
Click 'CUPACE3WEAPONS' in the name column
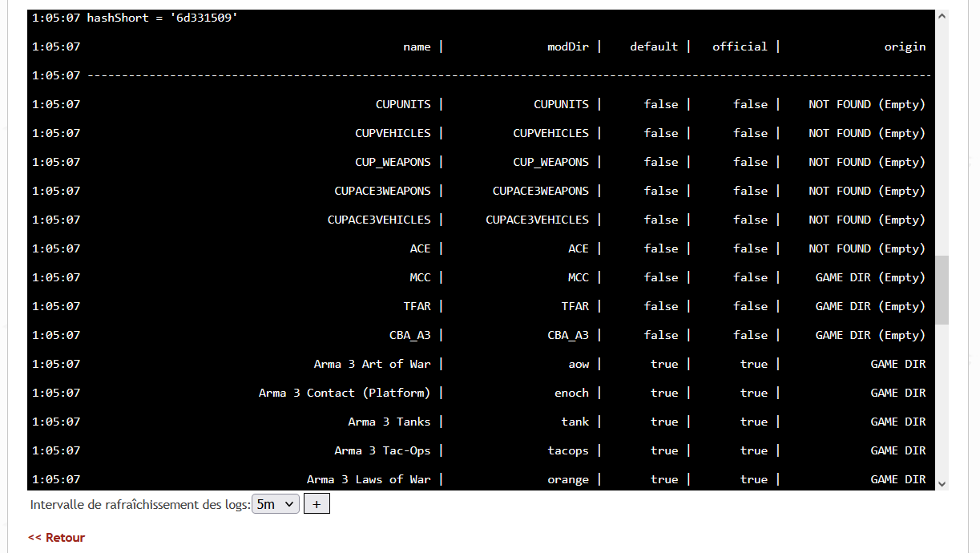(382, 191)
